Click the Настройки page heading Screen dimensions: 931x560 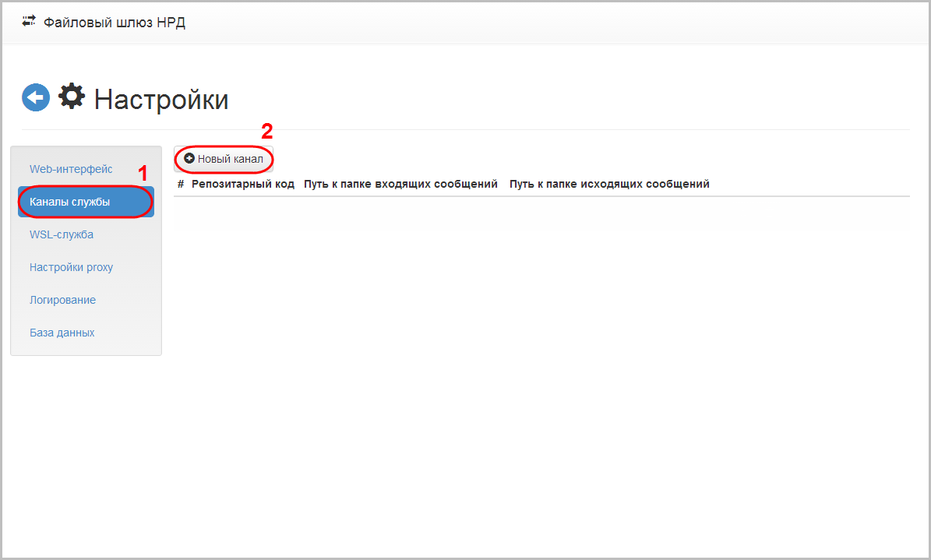tap(161, 99)
